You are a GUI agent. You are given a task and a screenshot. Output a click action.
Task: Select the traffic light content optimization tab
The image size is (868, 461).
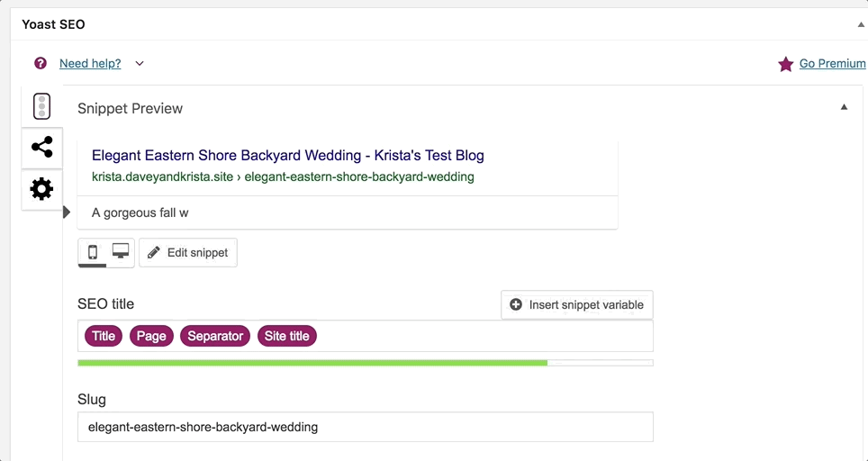click(x=42, y=106)
